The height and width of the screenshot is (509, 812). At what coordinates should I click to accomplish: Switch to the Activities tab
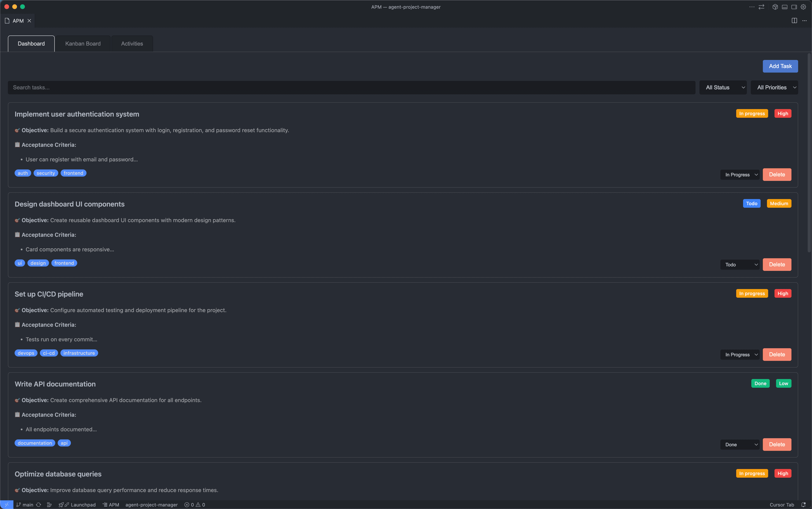point(132,44)
